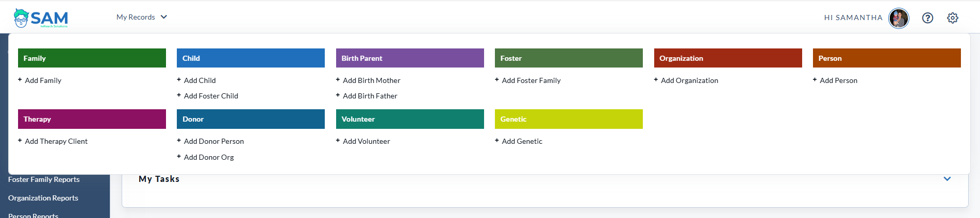Open the settings gear icon
The height and width of the screenshot is (218, 980).
(x=953, y=18)
